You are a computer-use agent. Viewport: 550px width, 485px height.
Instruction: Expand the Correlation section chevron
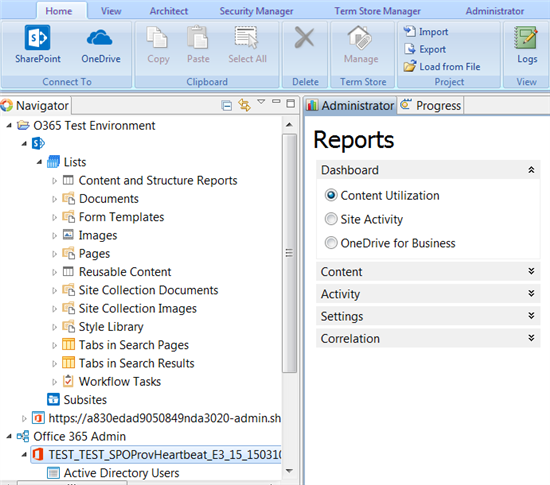tap(531, 338)
